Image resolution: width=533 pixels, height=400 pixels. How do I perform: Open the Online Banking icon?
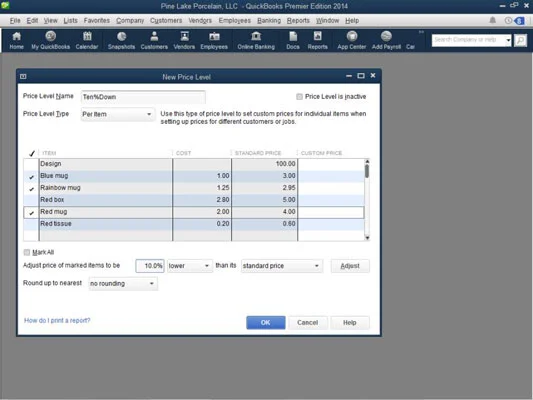click(256, 40)
